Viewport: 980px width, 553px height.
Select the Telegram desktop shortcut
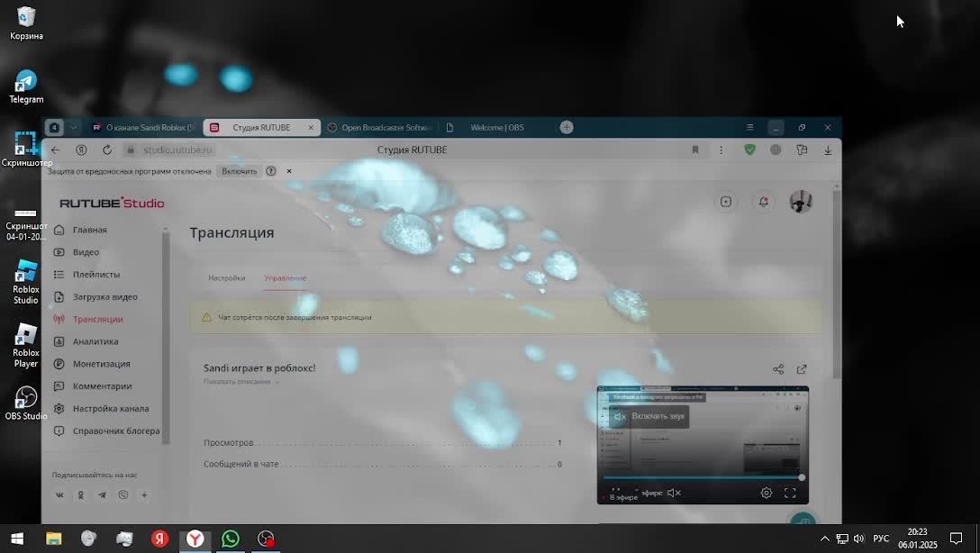pos(25,86)
